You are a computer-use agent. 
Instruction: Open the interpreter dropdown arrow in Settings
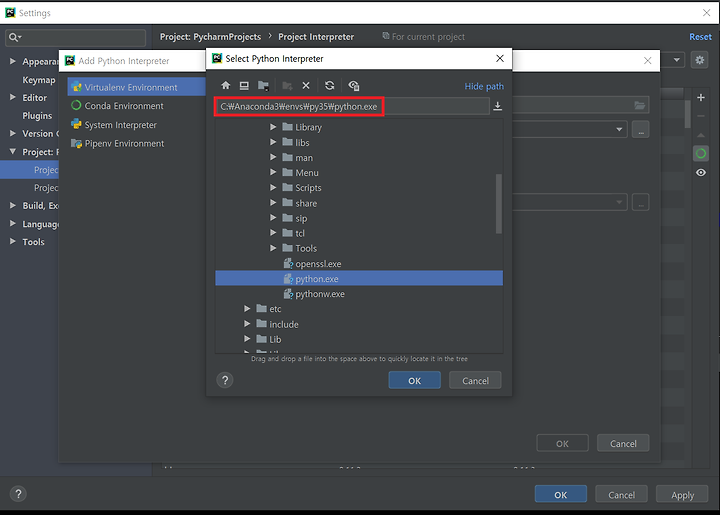[x=676, y=60]
